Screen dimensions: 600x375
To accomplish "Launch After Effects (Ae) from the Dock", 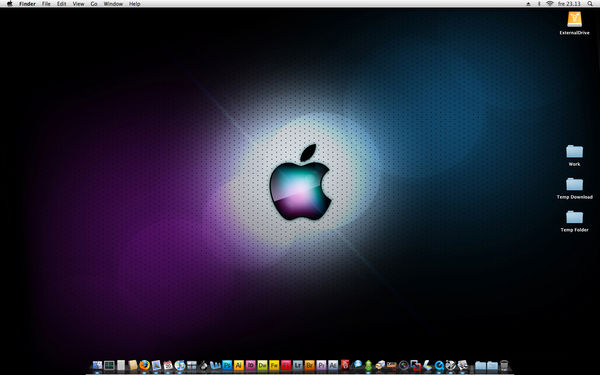I will pos(333,365).
